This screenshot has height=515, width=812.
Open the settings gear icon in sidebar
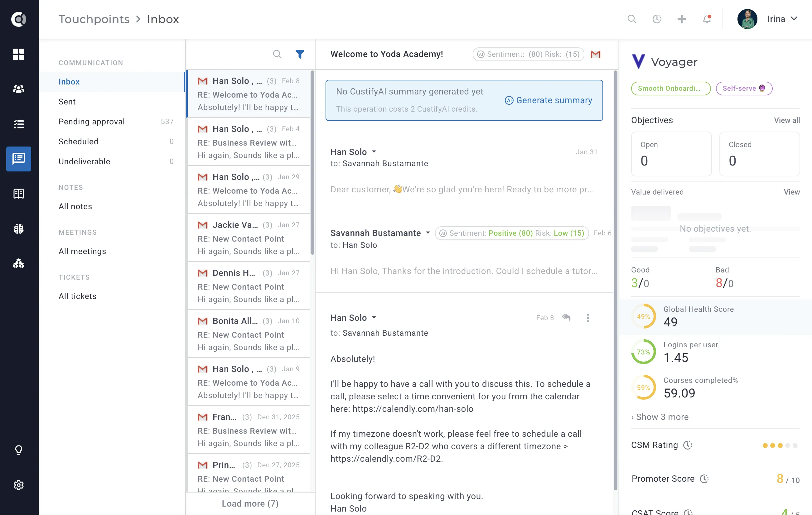18,485
